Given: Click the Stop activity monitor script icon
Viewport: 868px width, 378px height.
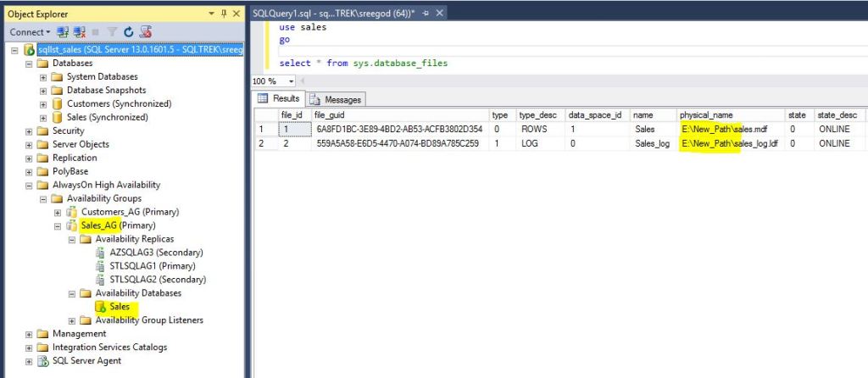Looking at the screenshot, I should pyautogui.click(x=145, y=32).
